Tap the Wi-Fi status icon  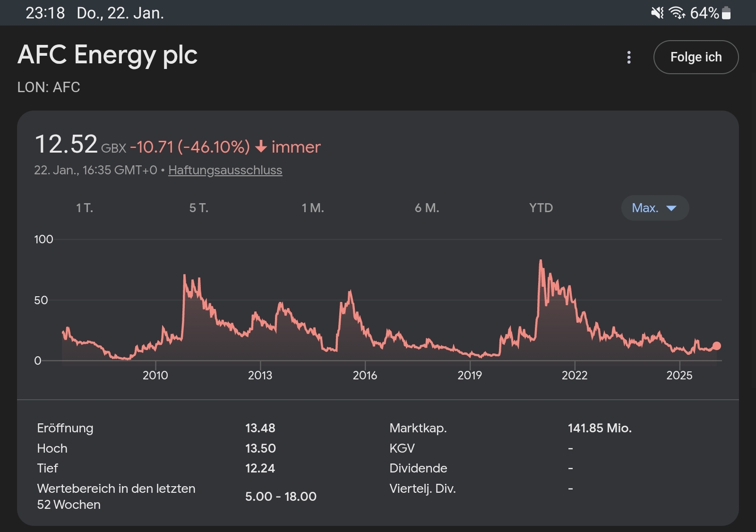click(677, 13)
